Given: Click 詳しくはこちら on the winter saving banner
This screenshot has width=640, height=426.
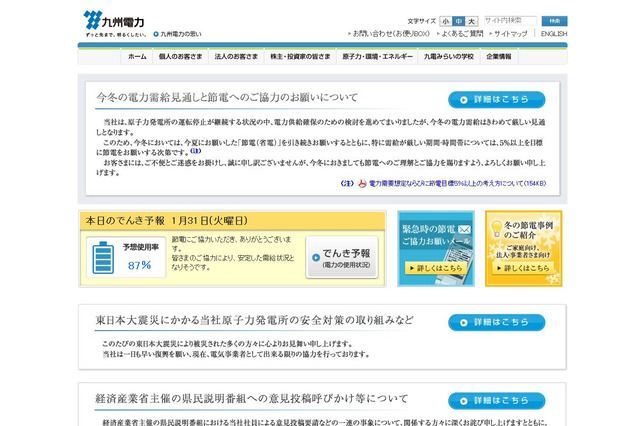Looking at the screenshot, I should pos(523,268).
